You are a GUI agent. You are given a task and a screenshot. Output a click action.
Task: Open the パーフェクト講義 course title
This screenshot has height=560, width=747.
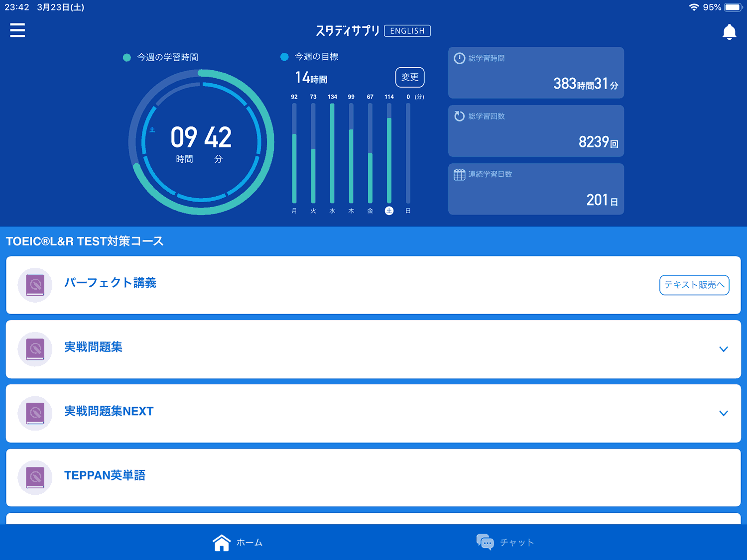(110, 283)
